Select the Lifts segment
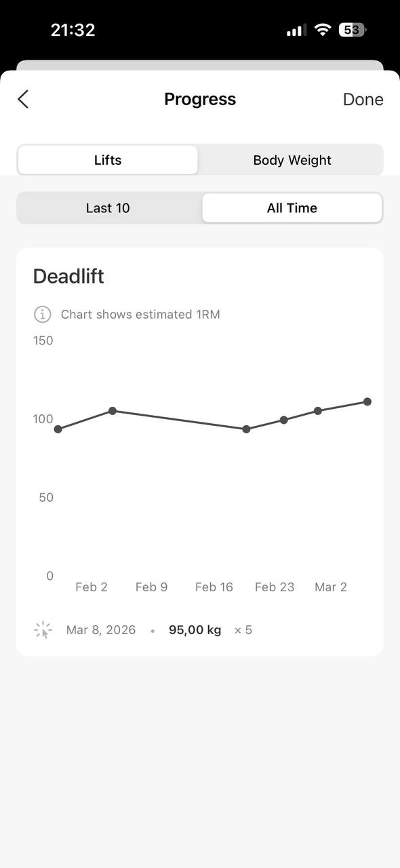 [x=108, y=160]
